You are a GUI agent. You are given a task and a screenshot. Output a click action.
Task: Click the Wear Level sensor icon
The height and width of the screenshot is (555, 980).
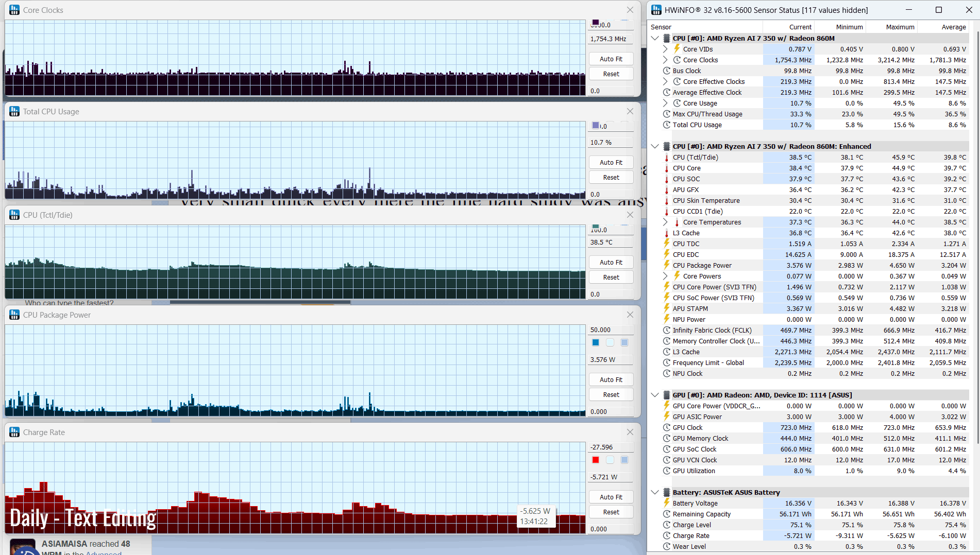pos(667,547)
